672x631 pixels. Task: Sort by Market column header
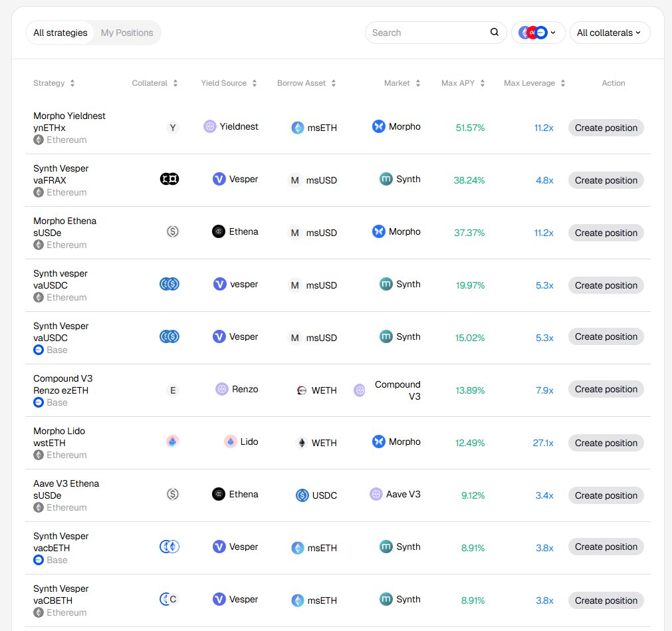402,83
